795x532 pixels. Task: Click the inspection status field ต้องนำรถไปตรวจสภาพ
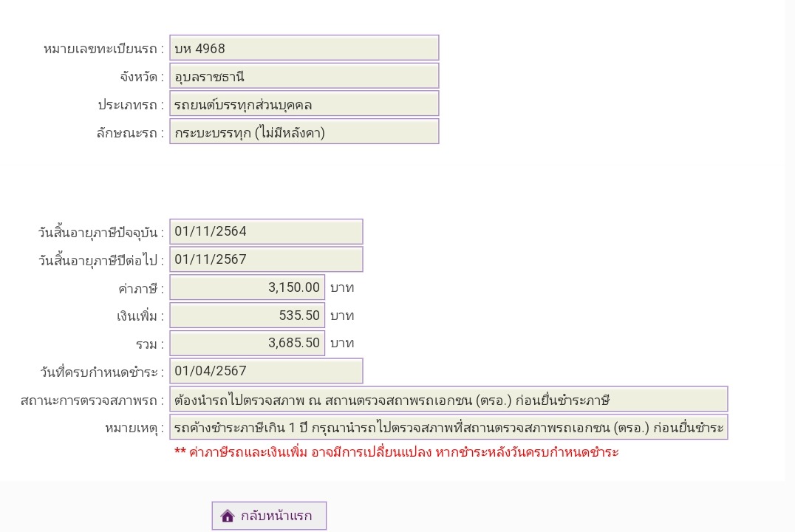pyautogui.click(x=448, y=399)
